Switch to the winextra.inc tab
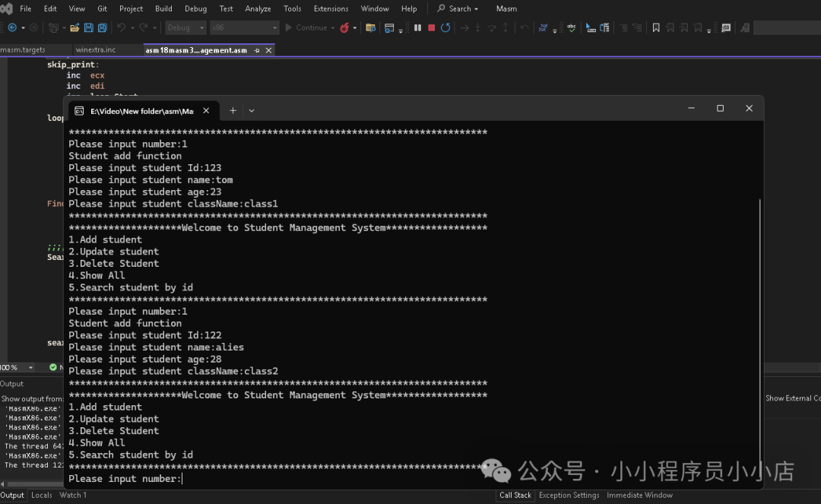Screen dimensions: 821x504 pos(96,50)
